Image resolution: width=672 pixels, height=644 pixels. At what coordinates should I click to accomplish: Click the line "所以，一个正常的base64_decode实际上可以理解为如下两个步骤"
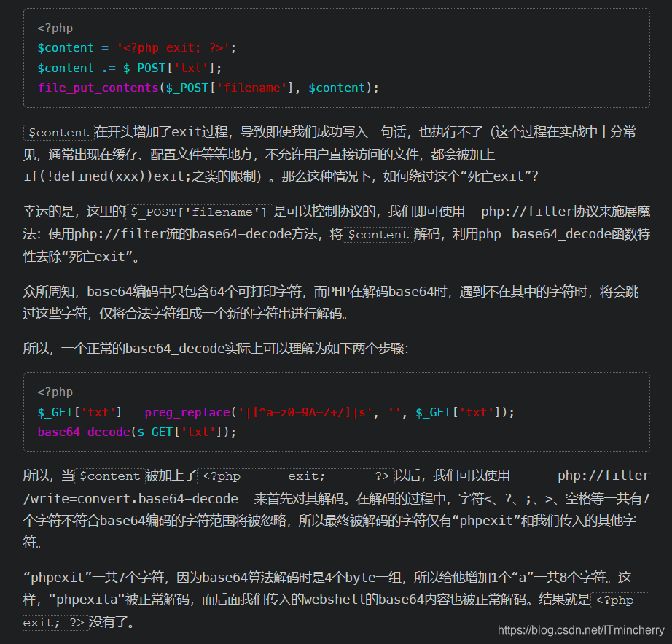click(216, 349)
